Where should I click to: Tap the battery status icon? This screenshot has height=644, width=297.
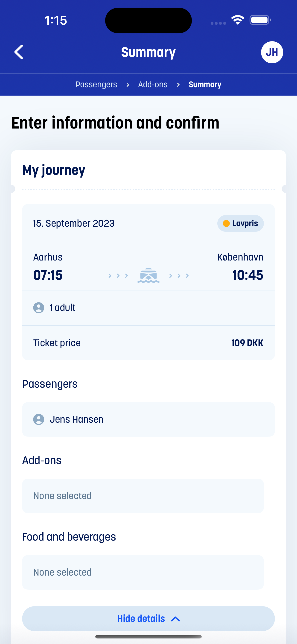click(x=260, y=20)
